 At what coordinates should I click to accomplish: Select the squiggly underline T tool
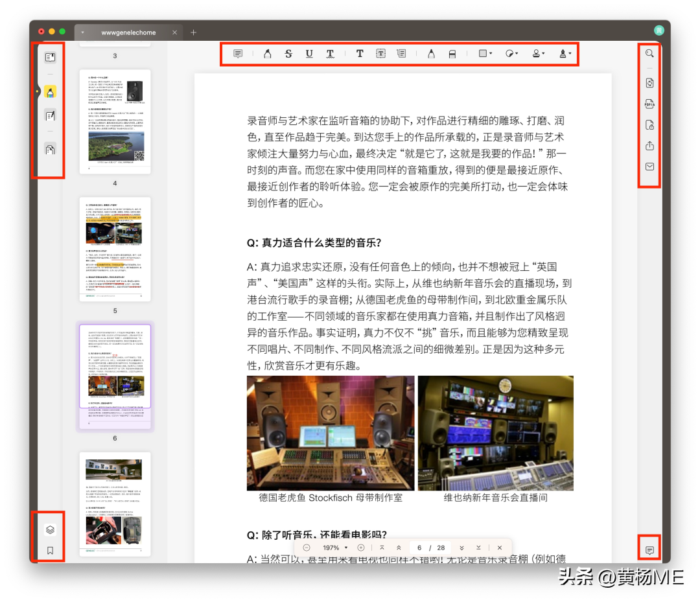[x=330, y=54]
